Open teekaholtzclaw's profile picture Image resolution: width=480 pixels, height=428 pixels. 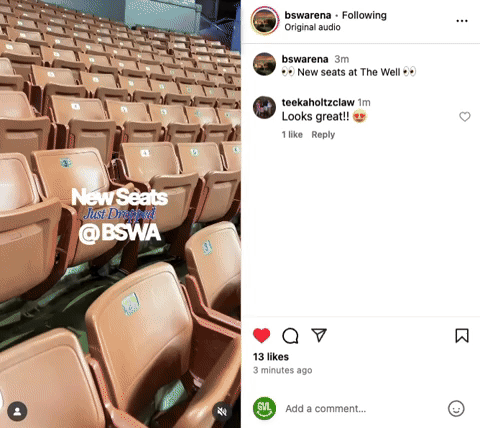click(x=264, y=107)
